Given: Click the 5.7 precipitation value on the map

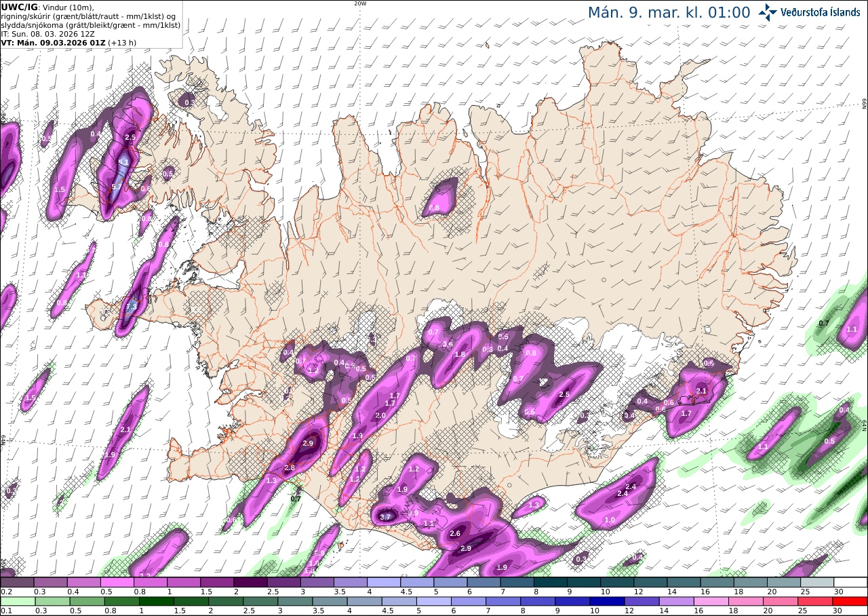Looking at the screenshot, I should pos(117,187).
